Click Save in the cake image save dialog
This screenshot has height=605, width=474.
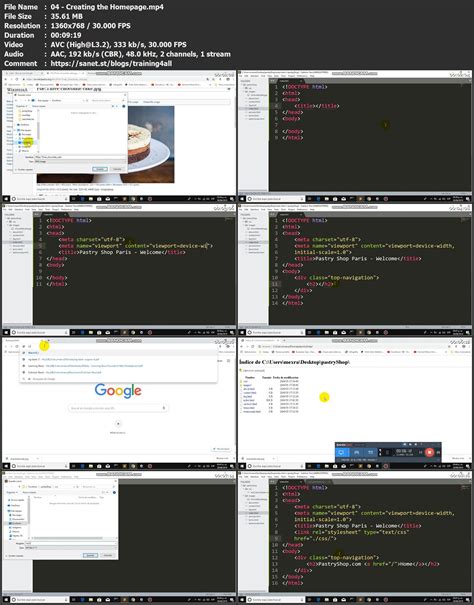(100, 169)
